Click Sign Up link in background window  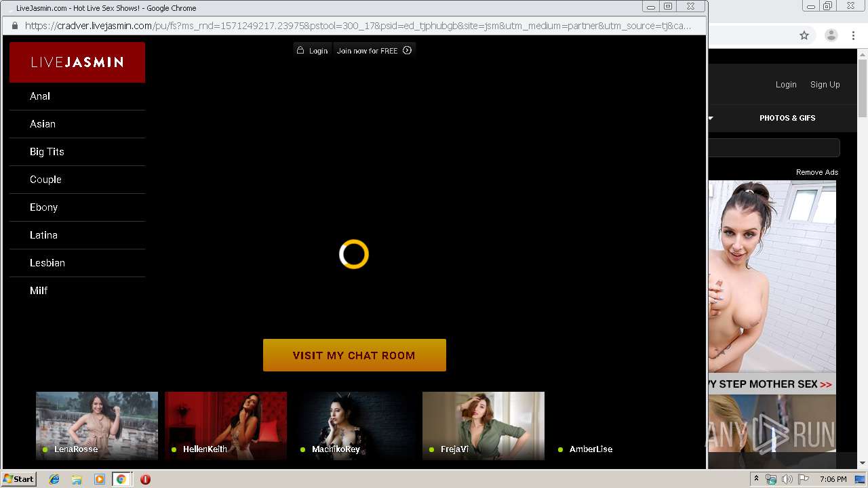(825, 85)
